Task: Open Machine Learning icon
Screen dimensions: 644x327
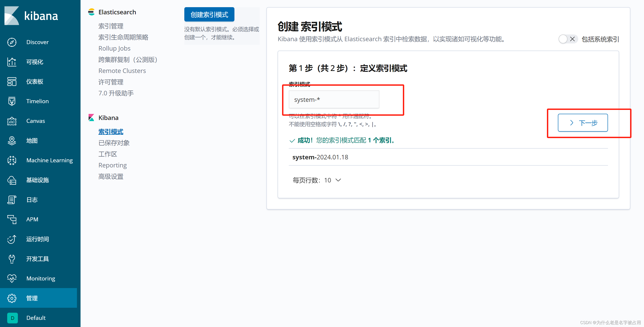Action: [12, 160]
